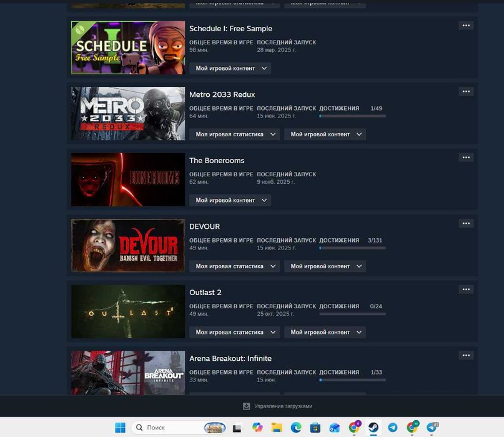The image size is (504, 437).
Task: Open the Outlast 2 title link
Action: click(x=205, y=293)
